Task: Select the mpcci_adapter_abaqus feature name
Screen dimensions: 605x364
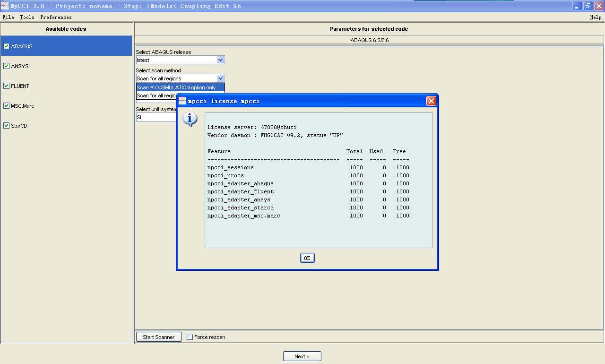Action: tap(241, 183)
